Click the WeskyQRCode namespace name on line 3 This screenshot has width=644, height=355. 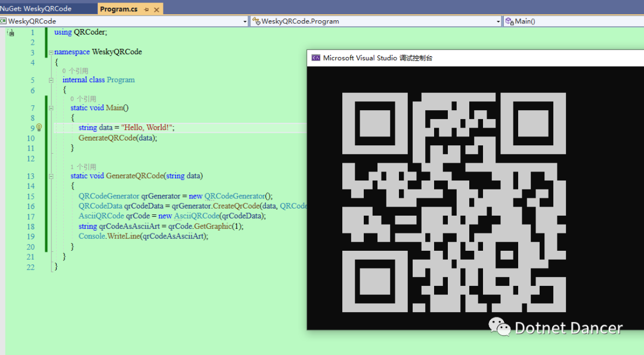tap(117, 52)
